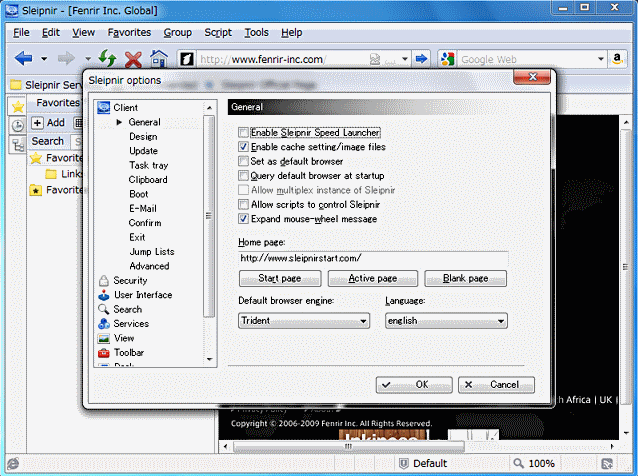This screenshot has height=476, width=638.
Task: Open the Tools menu
Action: point(256,32)
